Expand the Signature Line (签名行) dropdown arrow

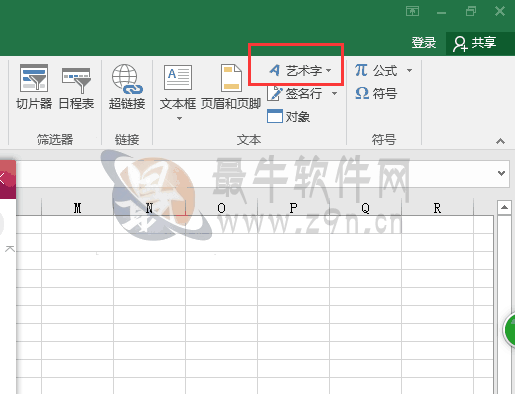tap(334, 94)
